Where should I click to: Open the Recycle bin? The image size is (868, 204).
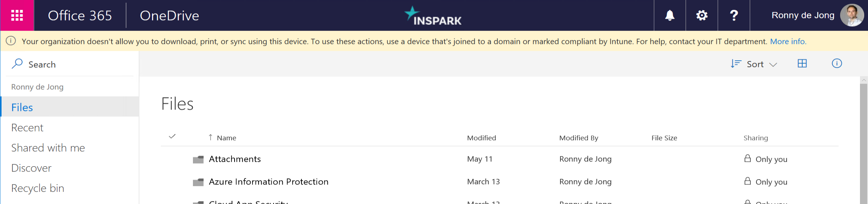[x=37, y=188]
